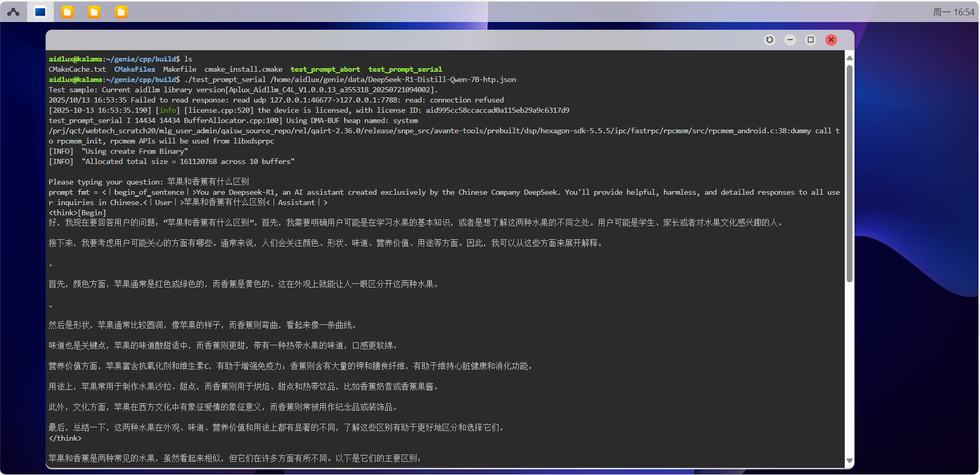980x475 pixels.
Task: Click the line starting with 首先，颜色方面
Action: [244, 284]
